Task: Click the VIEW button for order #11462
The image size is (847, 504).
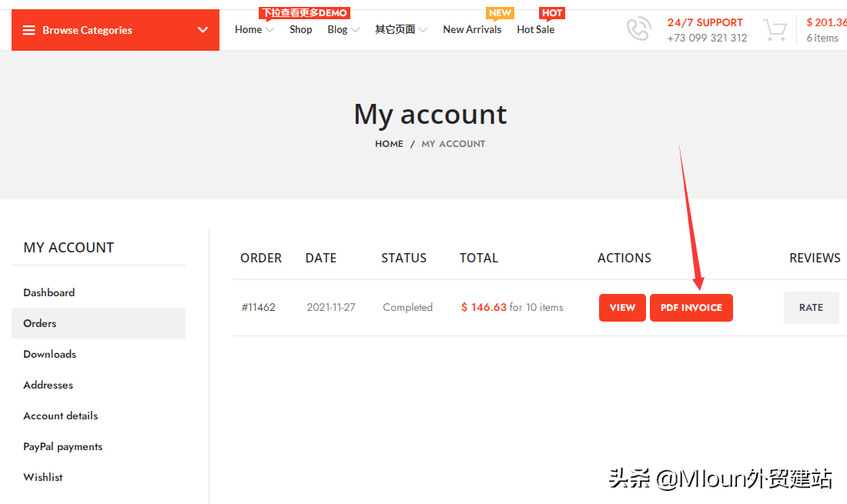Action: click(622, 307)
